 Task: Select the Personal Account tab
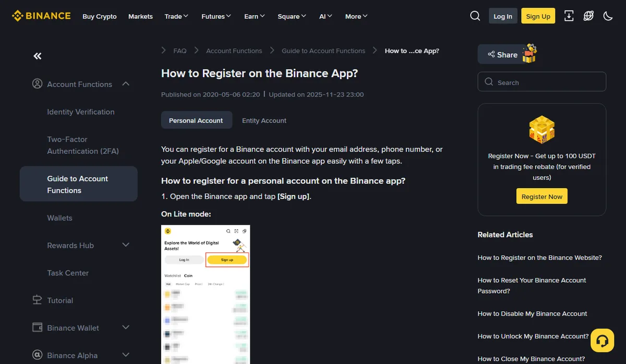(196, 120)
